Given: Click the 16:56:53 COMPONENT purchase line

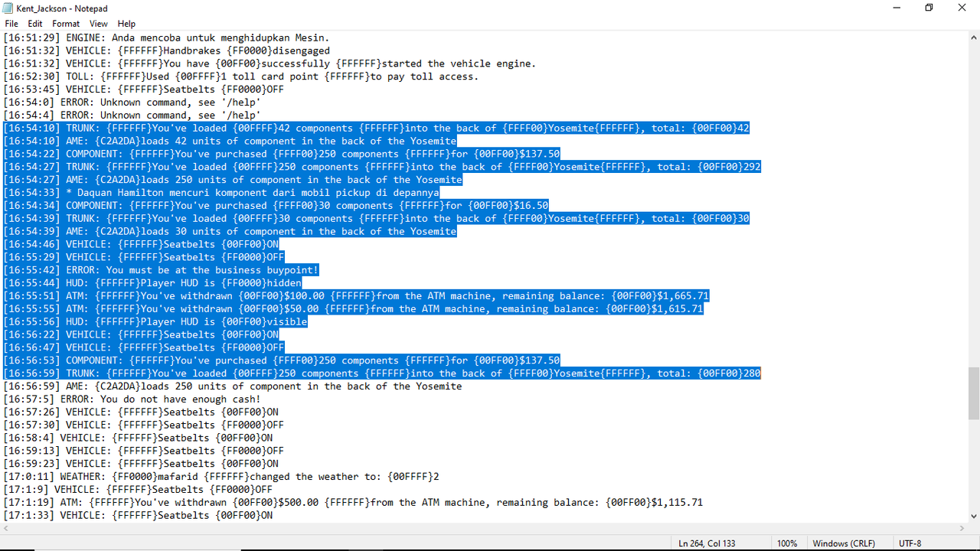Looking at the screenshot, I should click(x=281, y=360).
